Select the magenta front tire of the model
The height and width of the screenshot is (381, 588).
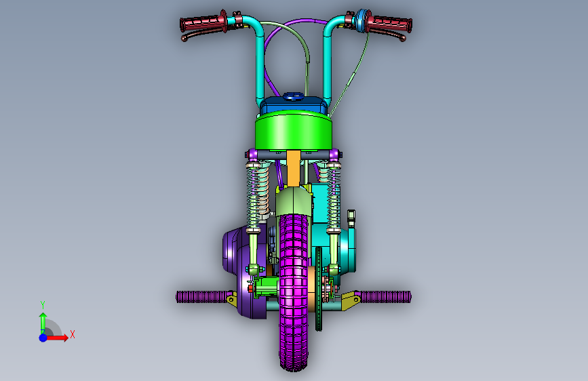(x=294, y=292)
